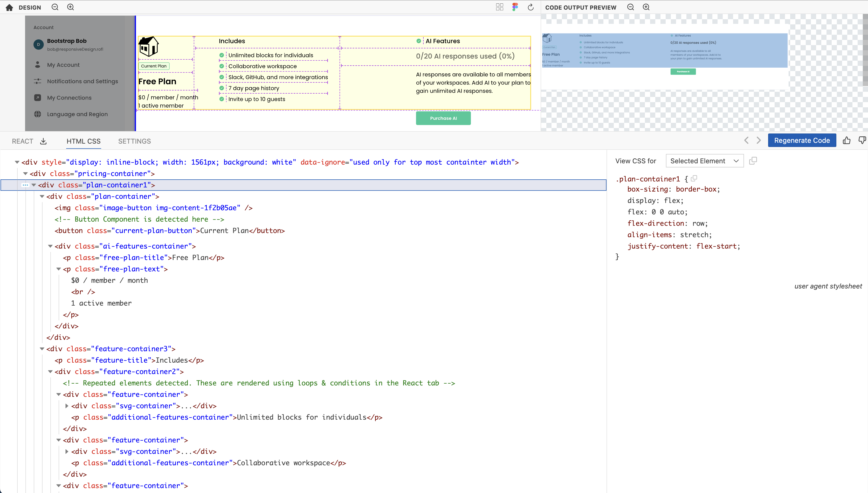Viewport: 868px width, 493px height.
Task: Zoom out the Design panel
Action: tap(55, 7)
